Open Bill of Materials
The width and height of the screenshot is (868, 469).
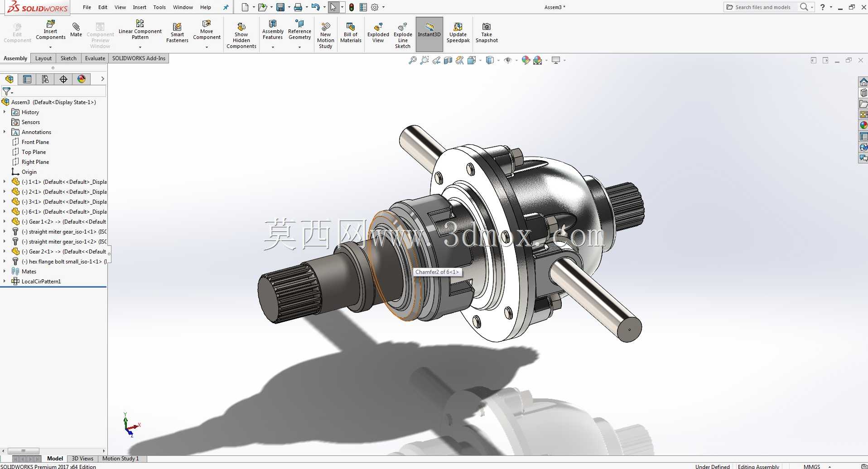pyautogui.click(x=351, y=33)
